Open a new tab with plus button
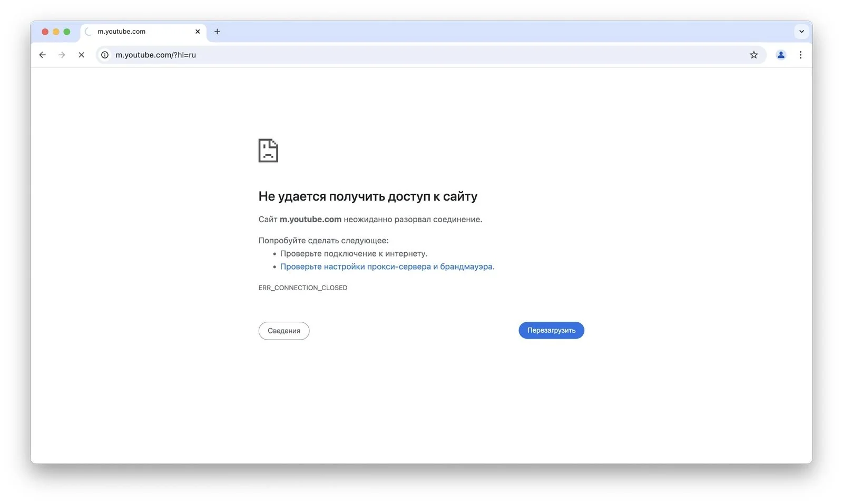Image resolution: width=843 pixels, height=504 pixels. pyautogui.click(x=217, y=32)
